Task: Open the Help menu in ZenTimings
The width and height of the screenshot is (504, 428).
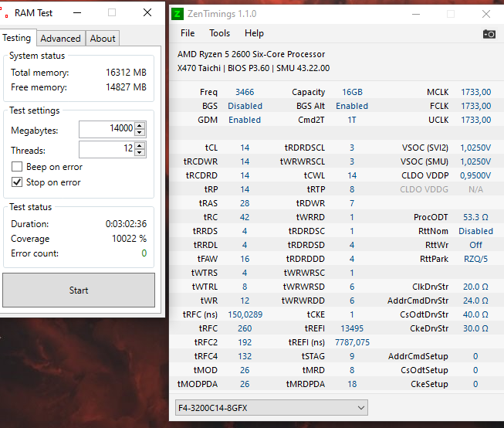Action: pyautogui.click(x=254, y=33)
